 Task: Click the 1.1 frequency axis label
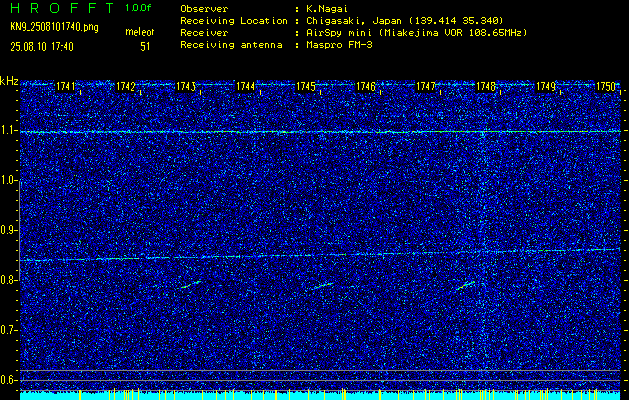pos(7,130)
